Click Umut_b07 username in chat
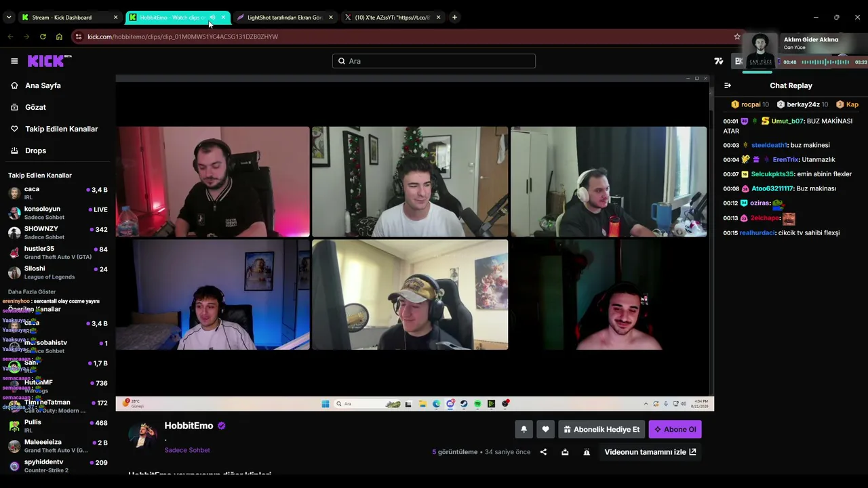 (787, 121)
